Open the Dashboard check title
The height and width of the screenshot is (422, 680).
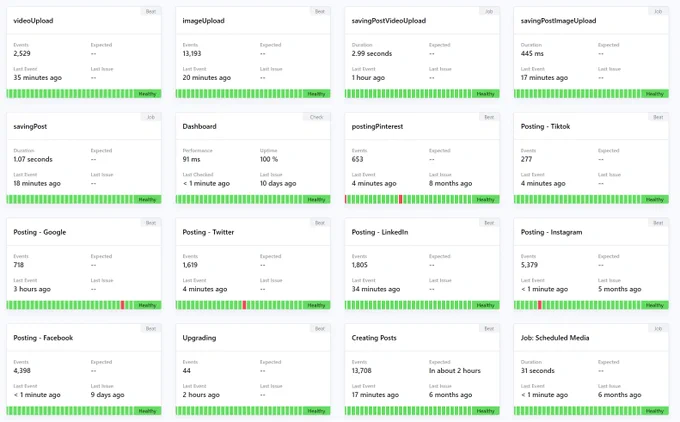[199, 127]
